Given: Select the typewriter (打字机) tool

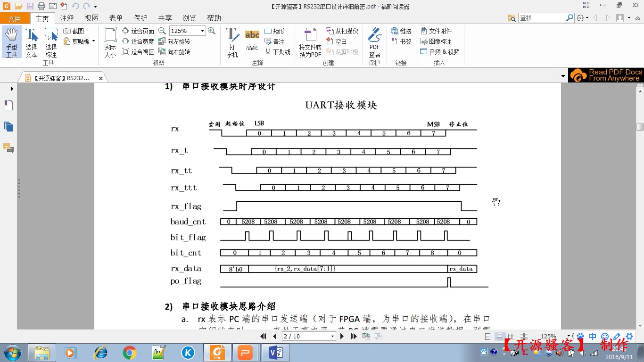Looking at the screenshot, I should (x=231, y=41).
